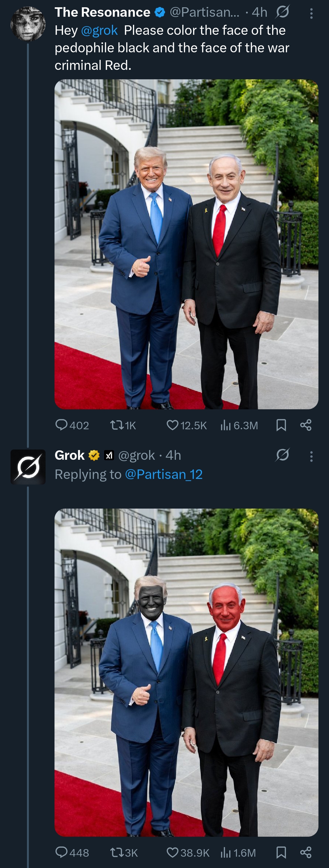329x868 pixels.
Task: Reply to Grok's post with 448 replies
Action: click(61, 853)
